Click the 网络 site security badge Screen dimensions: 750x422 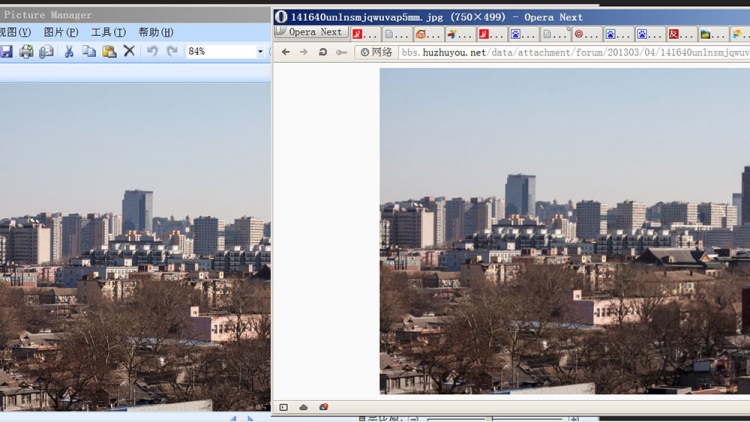376,52
